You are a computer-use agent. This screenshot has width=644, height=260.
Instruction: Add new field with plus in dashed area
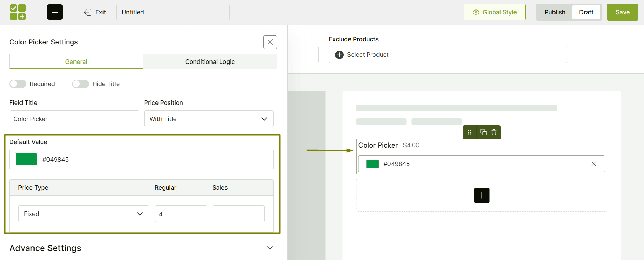[481, 195]
